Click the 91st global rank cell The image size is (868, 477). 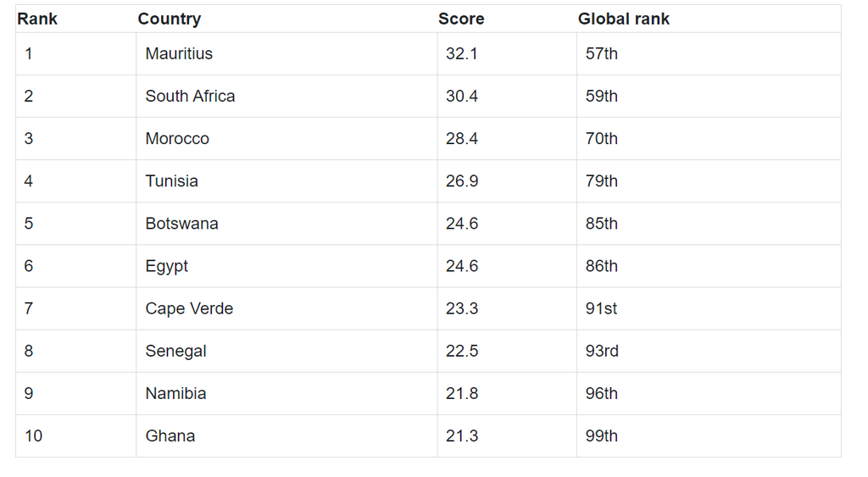tap(709, 308)
